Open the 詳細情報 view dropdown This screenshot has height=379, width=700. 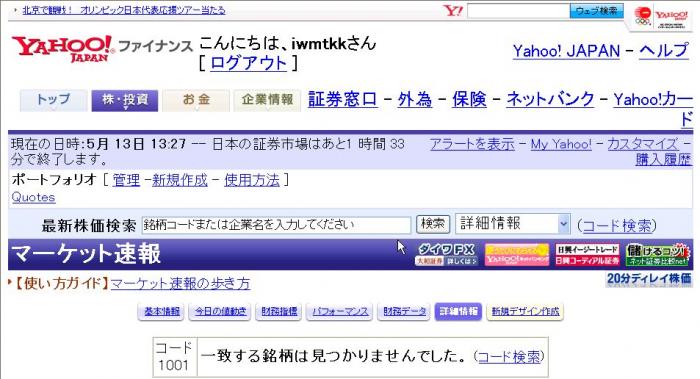coord(512,224)
